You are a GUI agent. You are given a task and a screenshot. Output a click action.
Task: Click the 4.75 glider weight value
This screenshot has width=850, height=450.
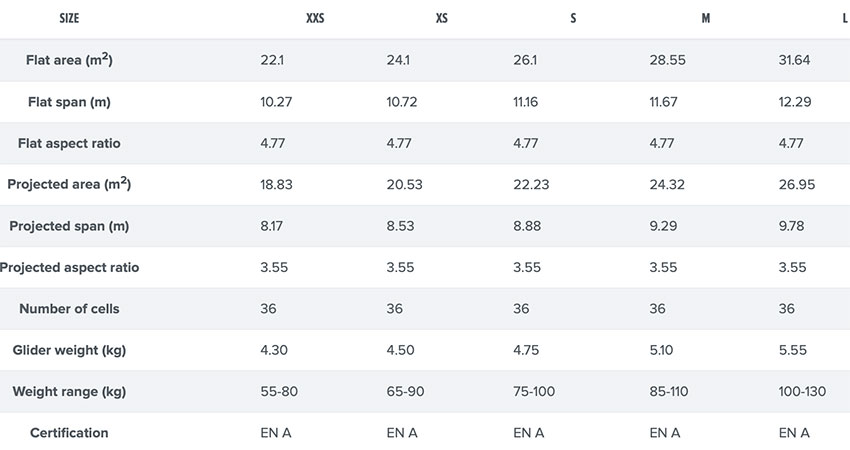(526, 350)
